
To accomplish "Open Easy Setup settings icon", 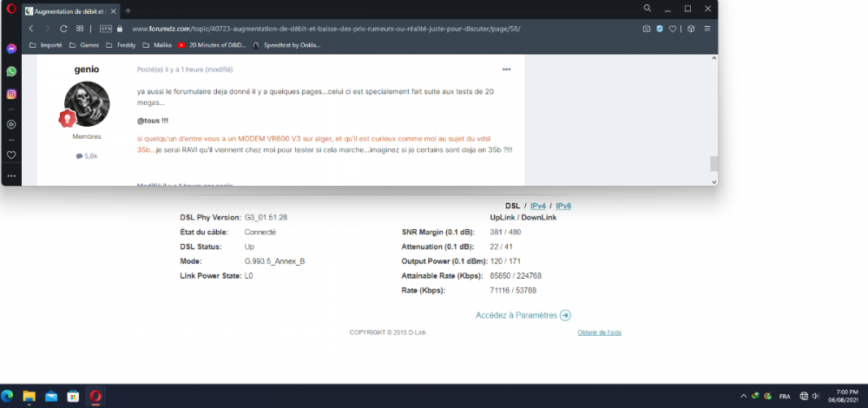I will coord(707,29).
